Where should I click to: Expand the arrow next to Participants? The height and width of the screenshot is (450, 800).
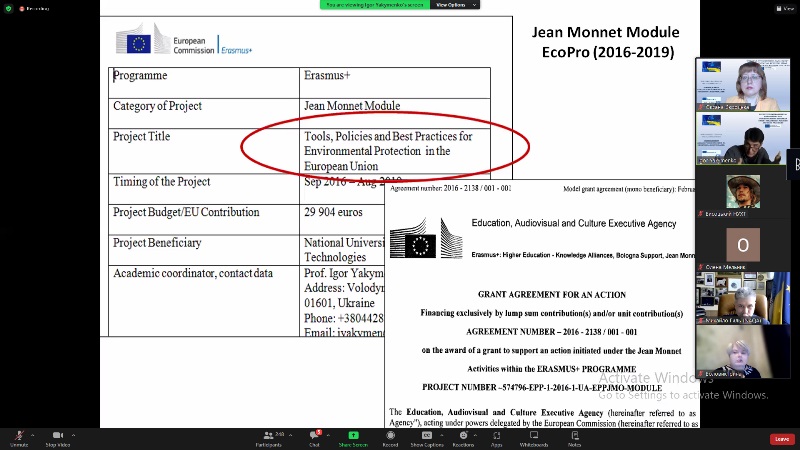[290, 435]
